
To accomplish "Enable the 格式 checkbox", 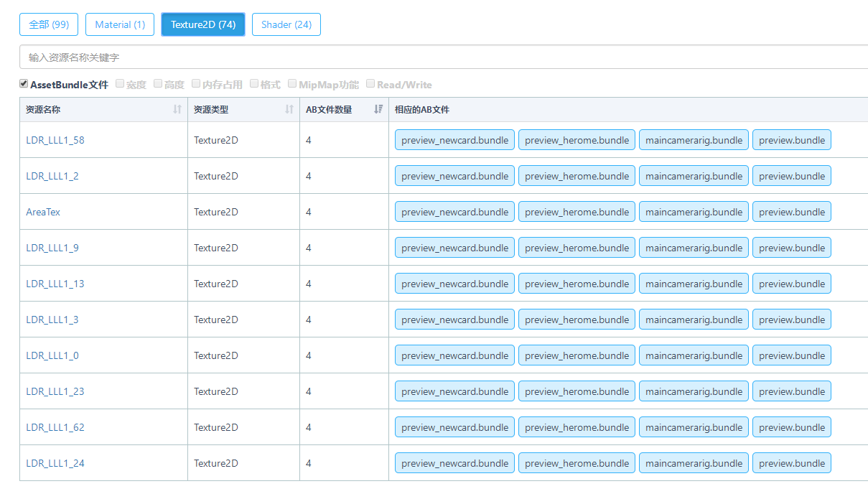I will [254, 84].
